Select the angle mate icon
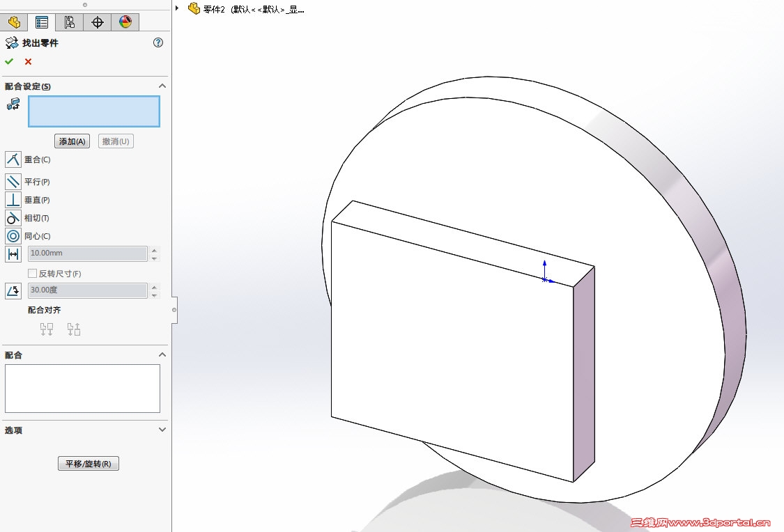Image resolution: width=784 pixels, height=532 pixels. (13, 291)
